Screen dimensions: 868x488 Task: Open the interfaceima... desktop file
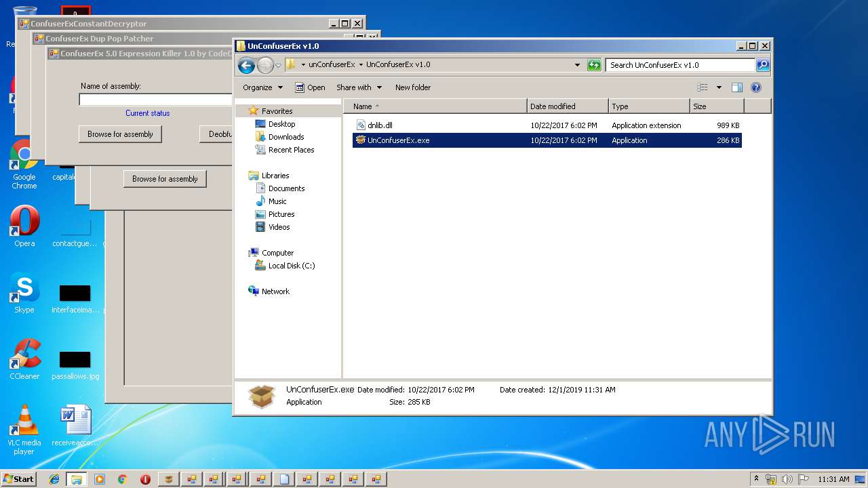75,298
